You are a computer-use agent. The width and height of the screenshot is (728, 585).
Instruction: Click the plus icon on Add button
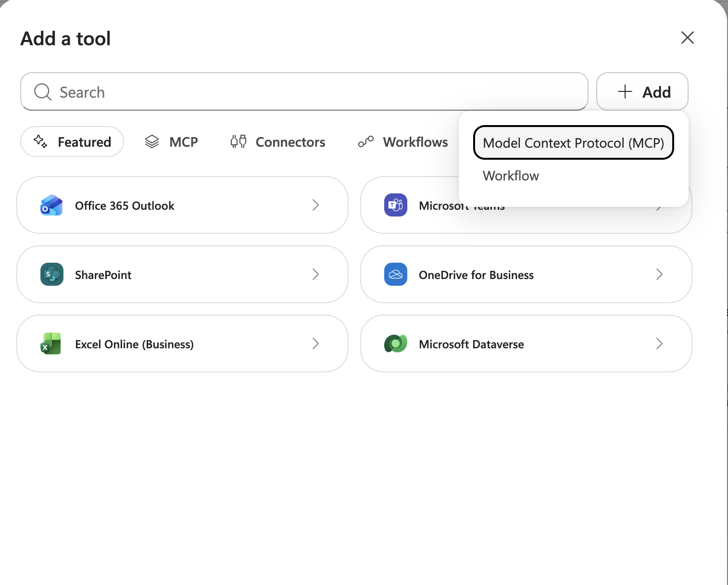coord(625,91)
